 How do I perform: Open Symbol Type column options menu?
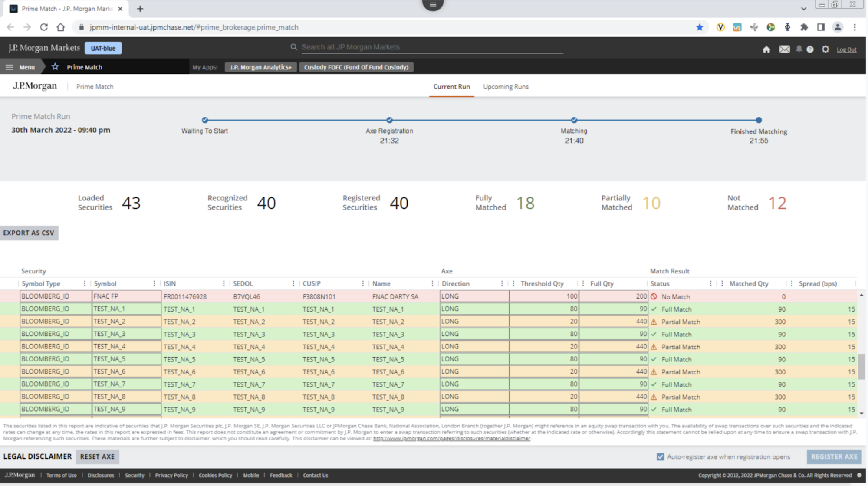click(x=84, y=283)
